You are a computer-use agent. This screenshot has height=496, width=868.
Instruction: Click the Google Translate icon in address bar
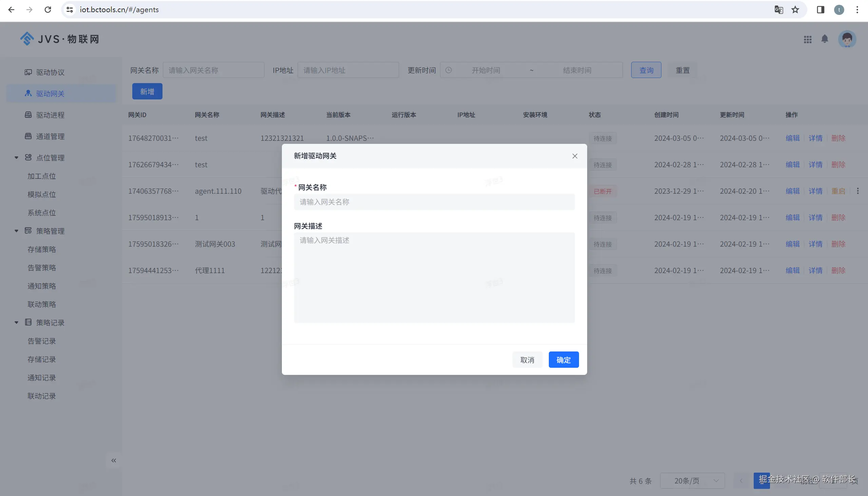(x=778, y=9)
